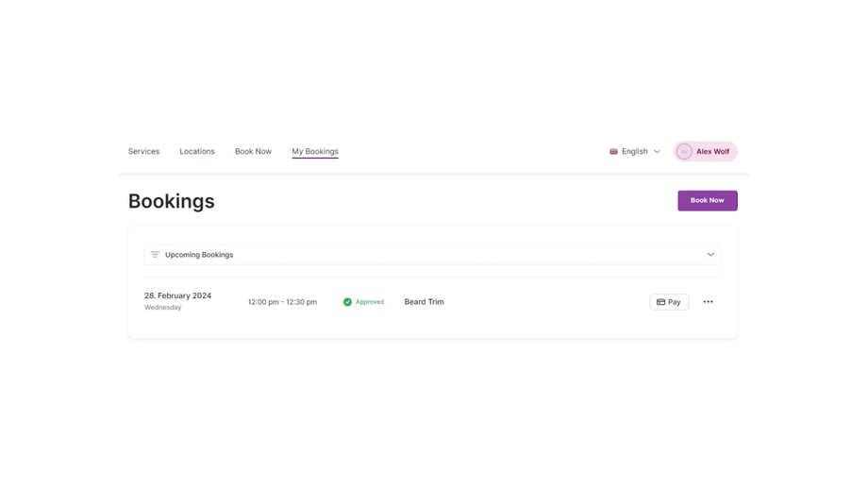Screen dimensions: 868x488
Task: Expand the chevron beside English
Action: (658, 151)
